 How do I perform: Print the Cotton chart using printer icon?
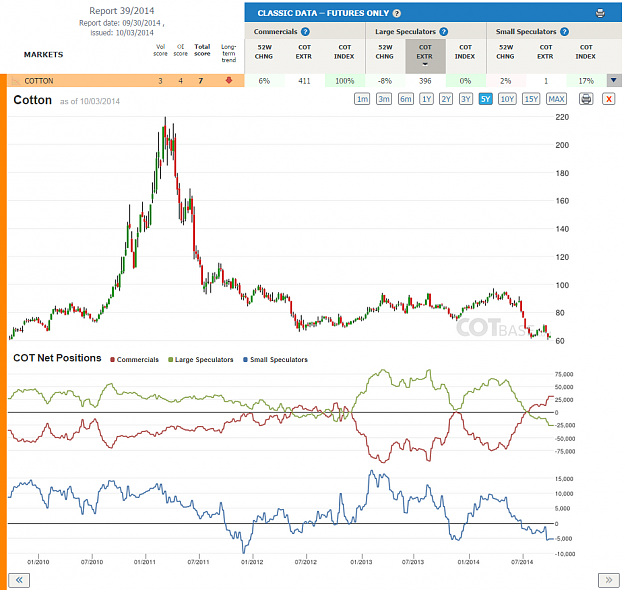(x=586, y=99)
